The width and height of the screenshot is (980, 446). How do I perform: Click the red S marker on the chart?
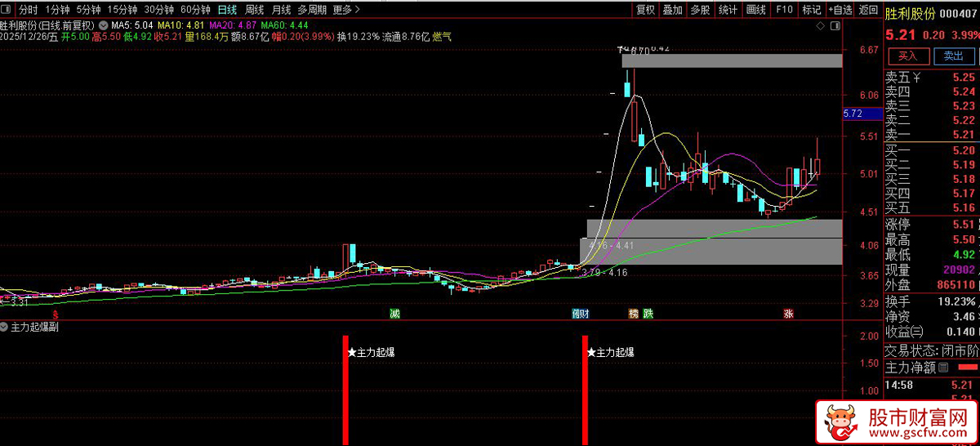56,314
